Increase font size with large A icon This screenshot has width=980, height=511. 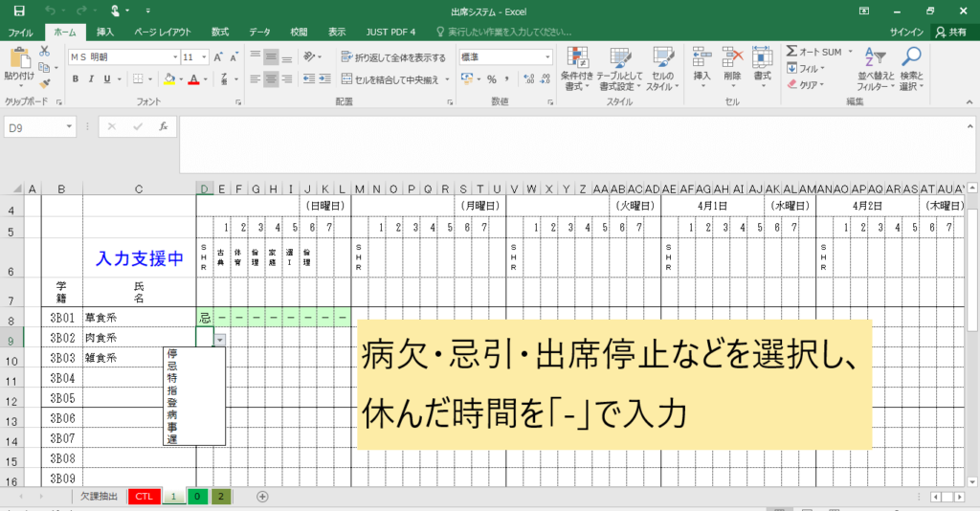click(x=218, y=56)
